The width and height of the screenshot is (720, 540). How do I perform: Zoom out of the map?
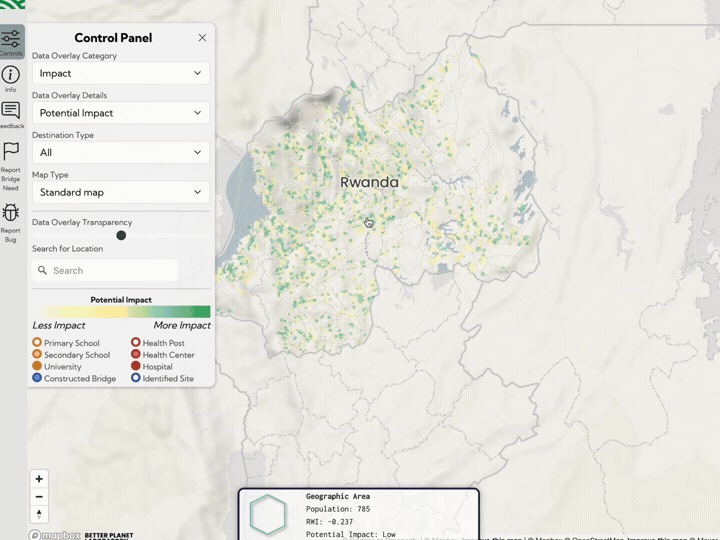pyautogui.click(x=39, y=497)
